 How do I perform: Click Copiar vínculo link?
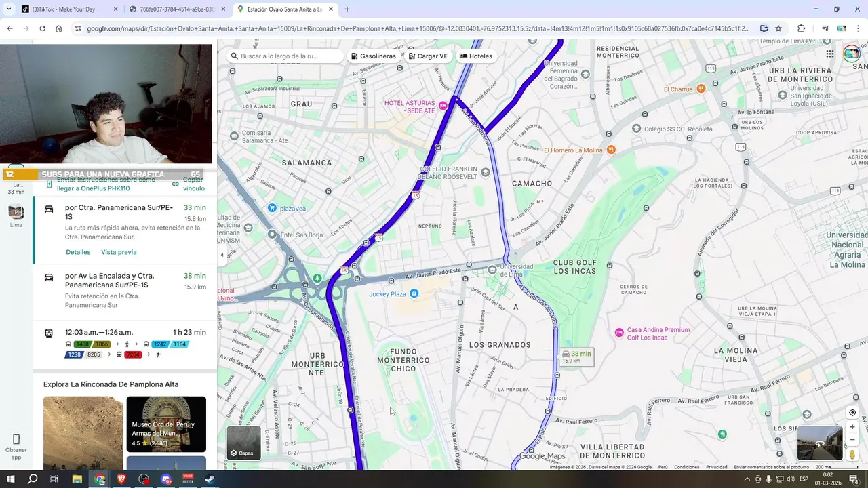click(x=188, y=184)
